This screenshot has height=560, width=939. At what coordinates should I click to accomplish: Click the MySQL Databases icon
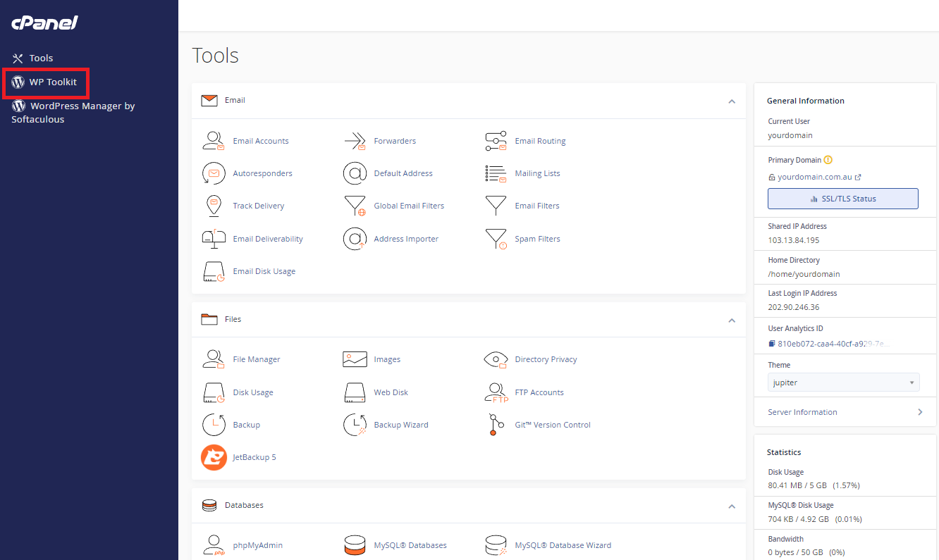tap(355, 545)
